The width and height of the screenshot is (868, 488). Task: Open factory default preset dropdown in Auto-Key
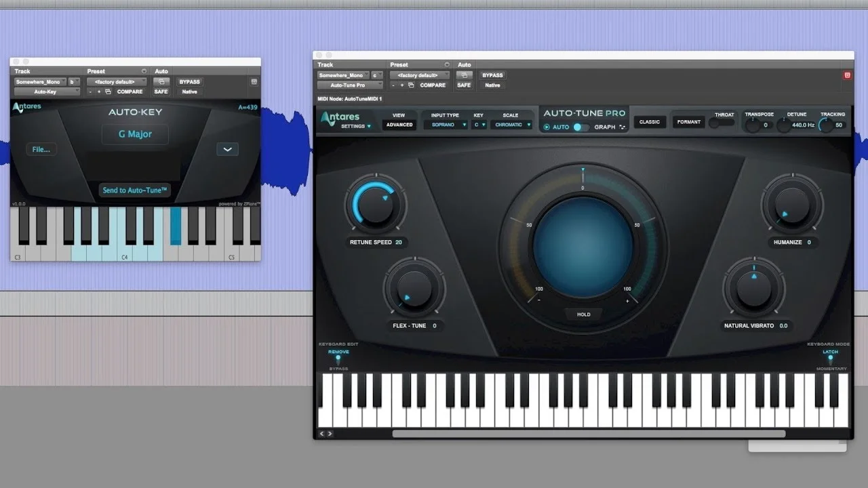click(116, 82)
